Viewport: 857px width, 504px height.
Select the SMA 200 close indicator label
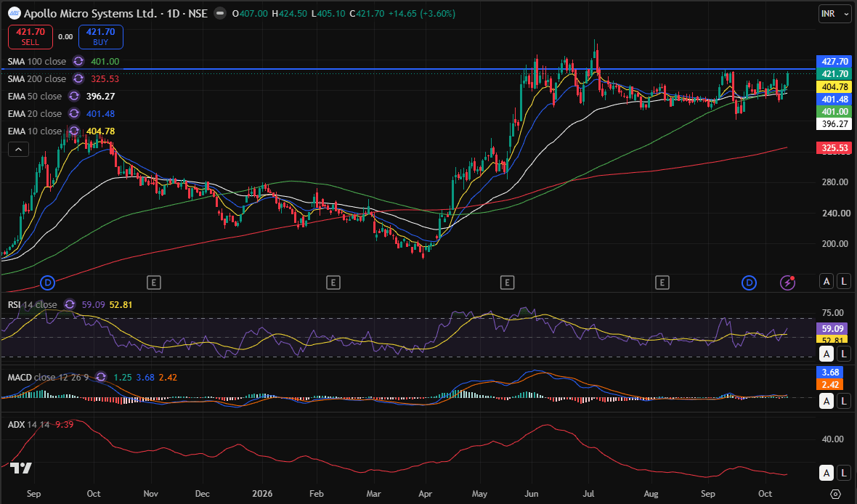coord(36,78)
